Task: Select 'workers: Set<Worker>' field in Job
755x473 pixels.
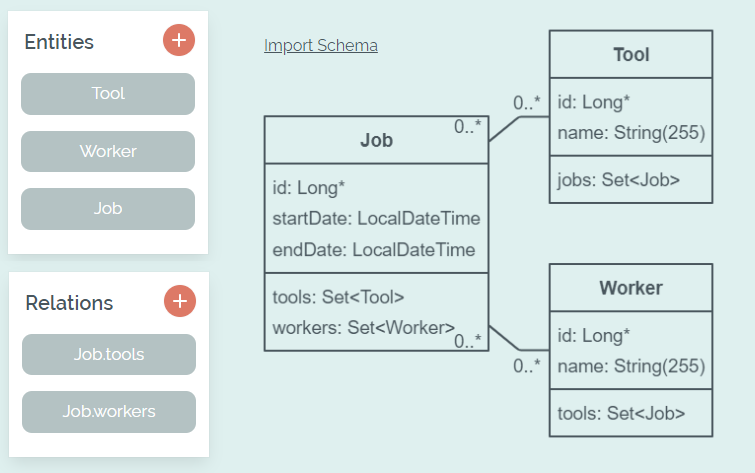Action: [364, 328]
